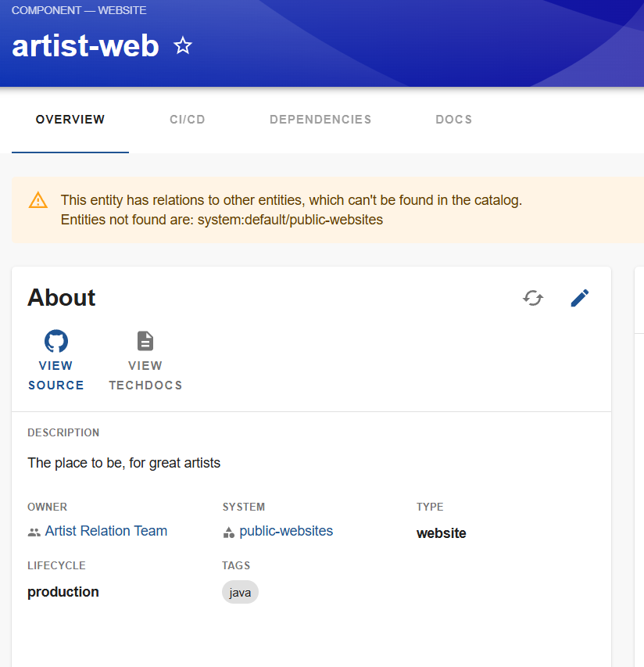Image resolution: width=644 pixels, height=667 pixels.
Task: Star artist-web as a favorite
Action: pos(183,46)
